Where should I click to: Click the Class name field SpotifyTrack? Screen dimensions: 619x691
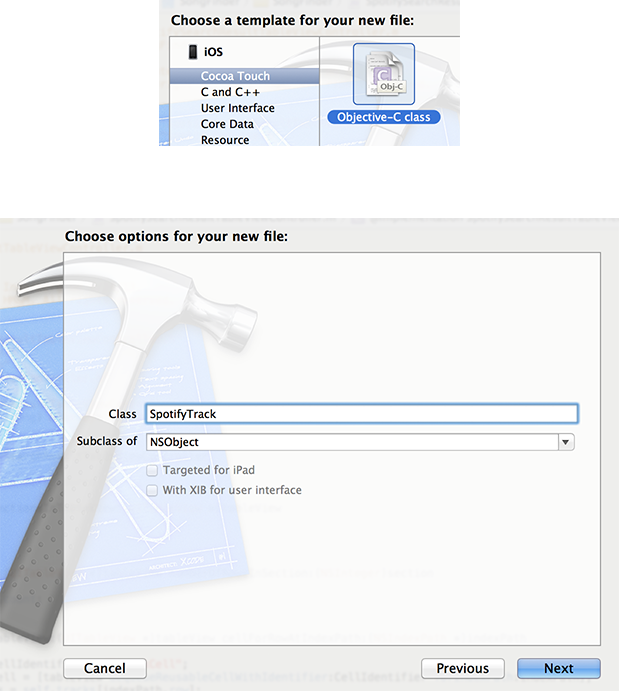click(362, 414)
